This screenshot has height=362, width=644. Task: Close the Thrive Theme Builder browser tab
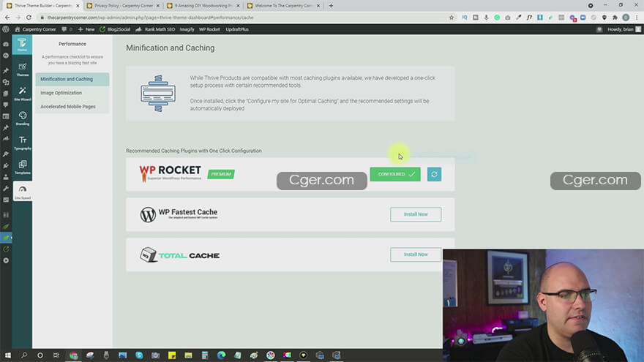coord(78,6)
